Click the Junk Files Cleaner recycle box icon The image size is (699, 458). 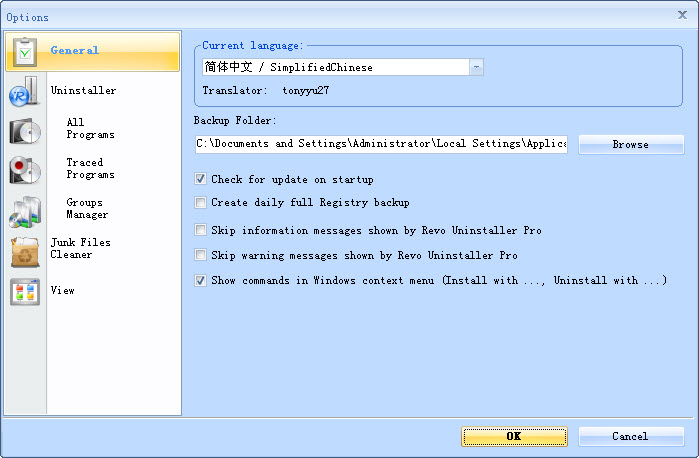(x=25, y=252)
